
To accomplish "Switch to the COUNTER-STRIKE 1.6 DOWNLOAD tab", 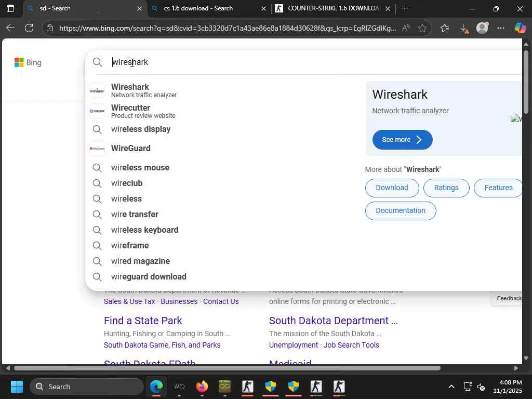I will point(334,8).
